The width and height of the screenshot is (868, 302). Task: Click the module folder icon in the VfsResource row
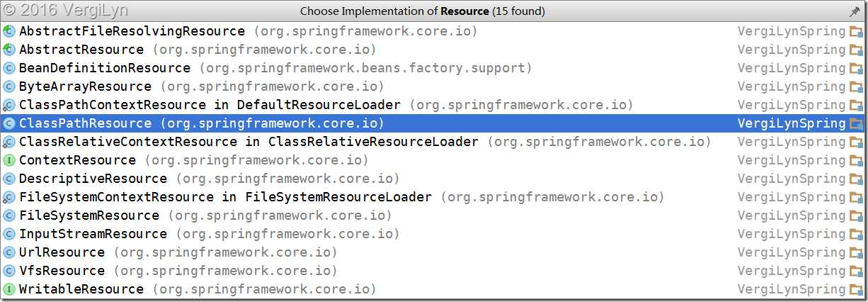(857, 271)
